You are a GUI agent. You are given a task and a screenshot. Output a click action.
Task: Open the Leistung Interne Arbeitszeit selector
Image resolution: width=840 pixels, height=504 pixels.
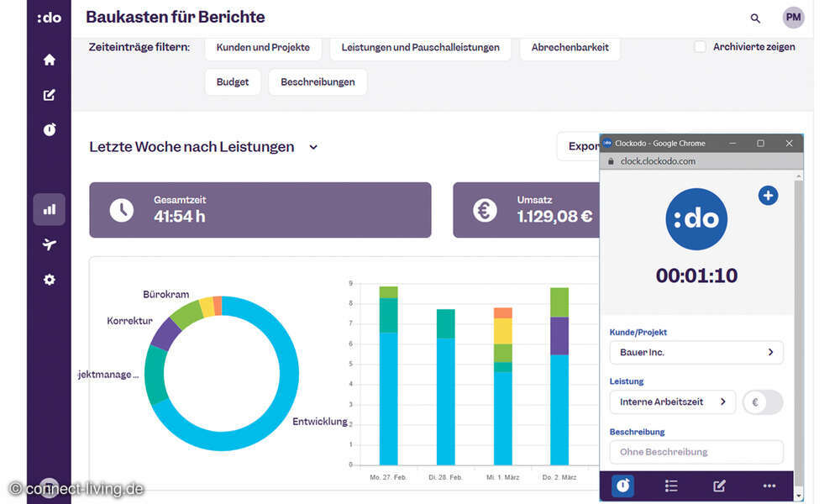[x=672, y=402]
